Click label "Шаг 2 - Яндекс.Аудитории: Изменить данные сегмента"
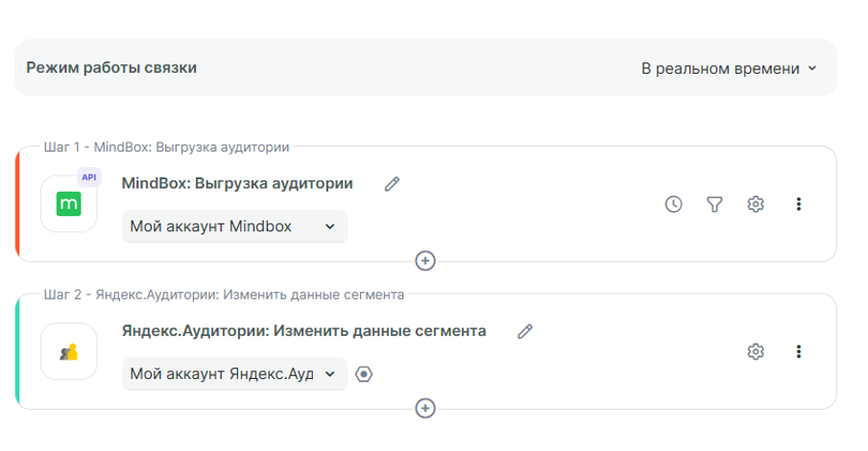The image size is (868, 451). (224, 295)
